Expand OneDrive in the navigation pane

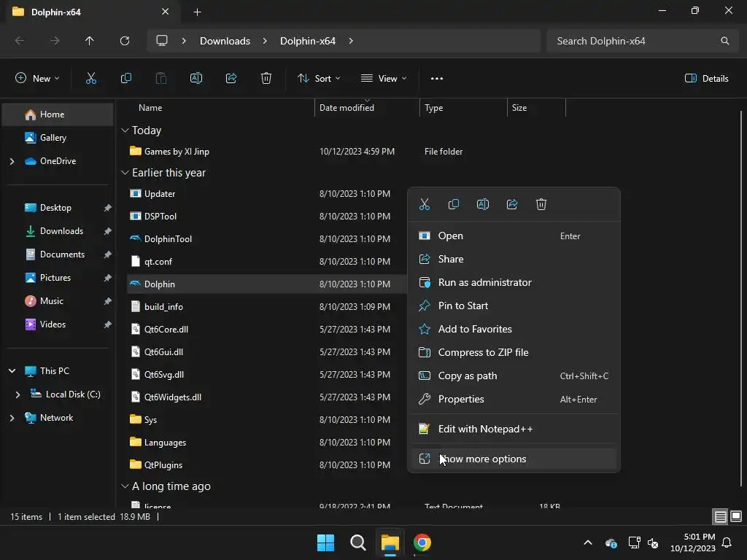(12, 161)
